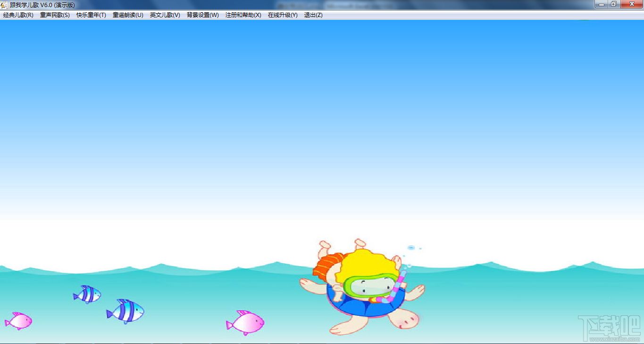
Task: Open the 经典儿歌(R) menu
Action: coord(18,15)
